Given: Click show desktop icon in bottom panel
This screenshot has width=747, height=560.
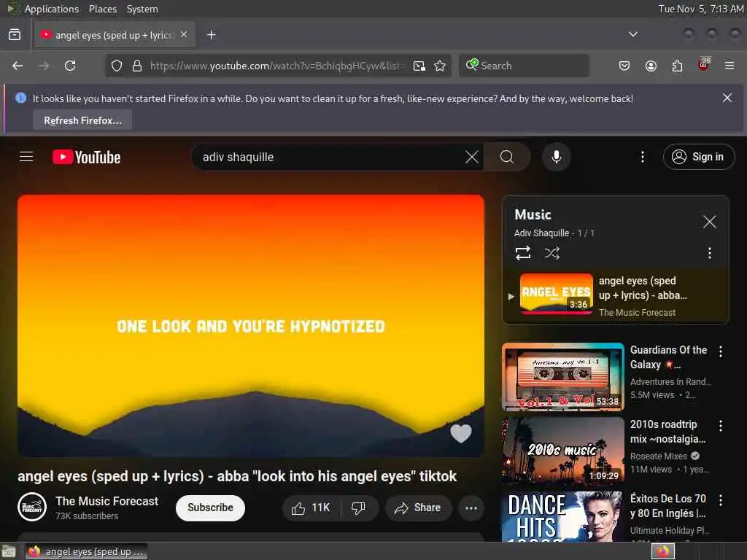Looking at the screenshot, I should point(9,551).
